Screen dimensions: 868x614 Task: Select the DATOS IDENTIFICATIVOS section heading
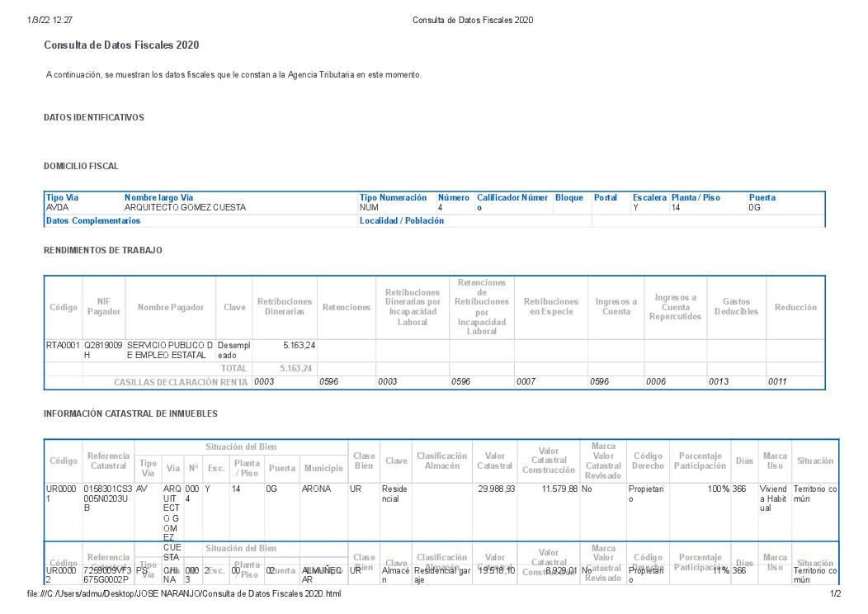94,118
